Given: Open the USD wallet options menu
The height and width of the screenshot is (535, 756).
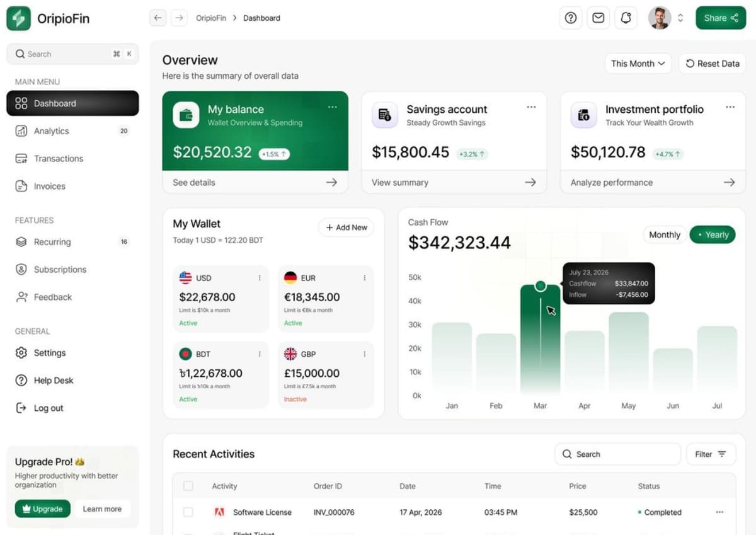Looking at the screenshot, I should point(260,278).
